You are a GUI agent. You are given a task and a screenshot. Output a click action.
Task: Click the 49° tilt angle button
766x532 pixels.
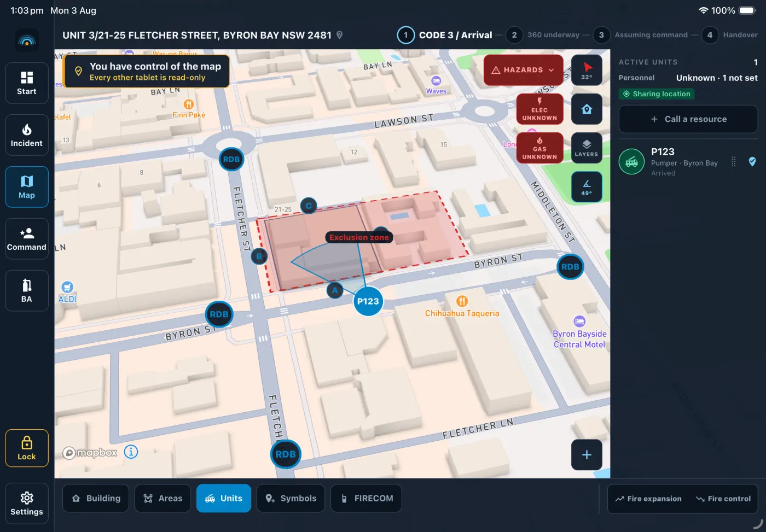coord(587,187)
